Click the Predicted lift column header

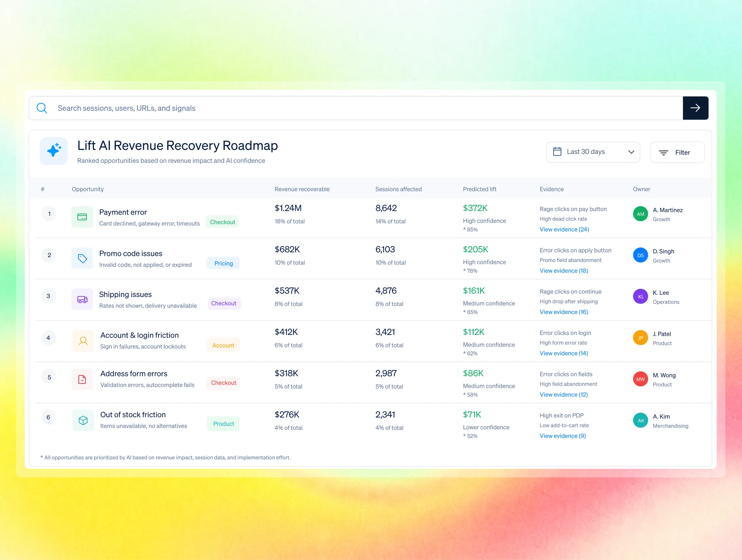(480, 189)
